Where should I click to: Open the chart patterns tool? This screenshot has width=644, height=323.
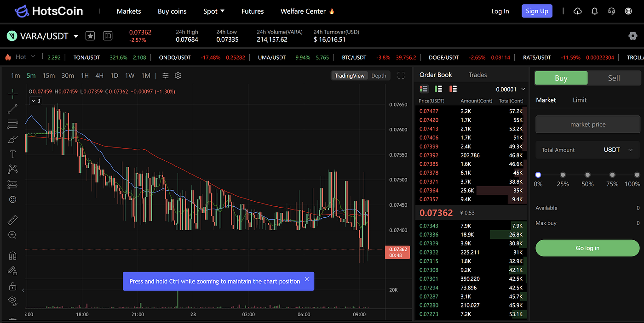click(13, 169)
